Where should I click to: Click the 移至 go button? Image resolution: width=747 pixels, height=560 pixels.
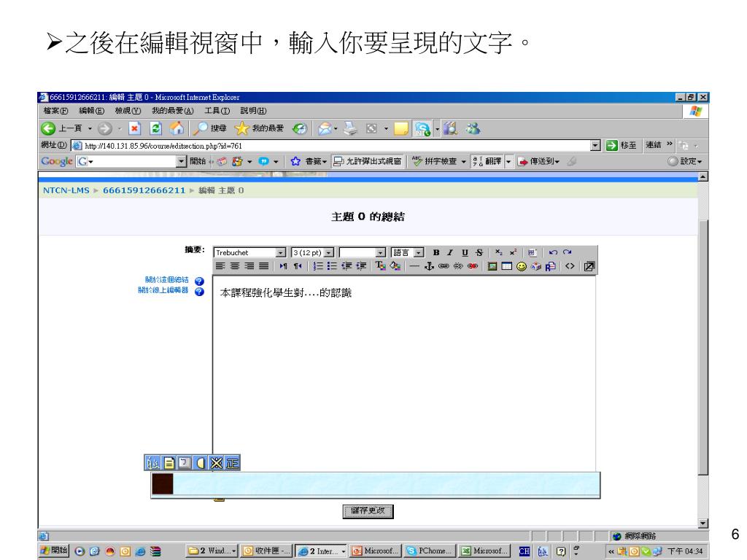[x=622, y=145]
